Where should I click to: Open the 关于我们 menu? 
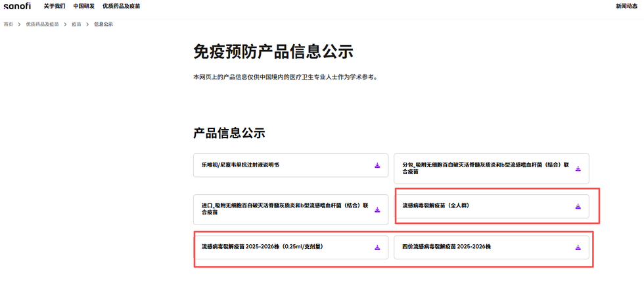pos(55,6)
